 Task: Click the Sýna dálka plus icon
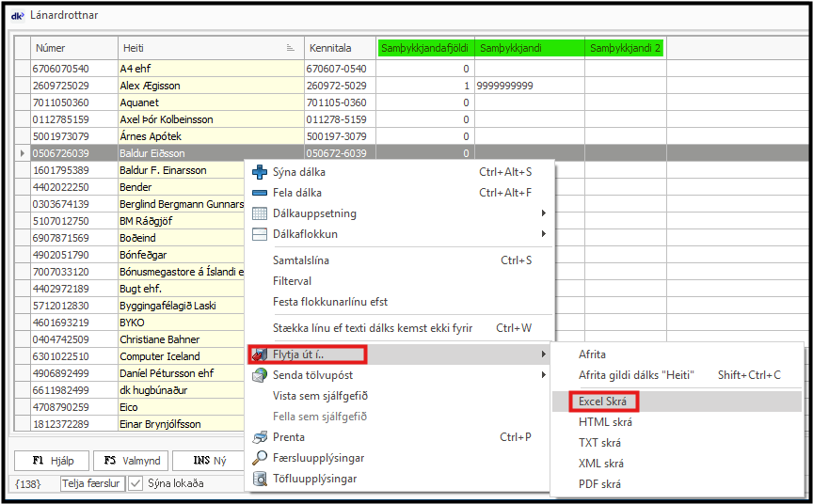pyautogui.click(x=261, y=172)
